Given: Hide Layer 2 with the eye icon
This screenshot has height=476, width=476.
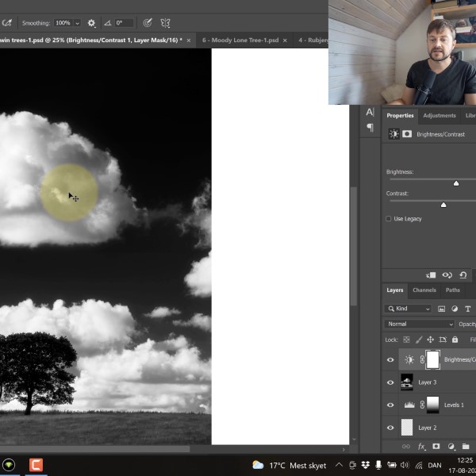Looking at the screenshot, I should pos(390,428).
